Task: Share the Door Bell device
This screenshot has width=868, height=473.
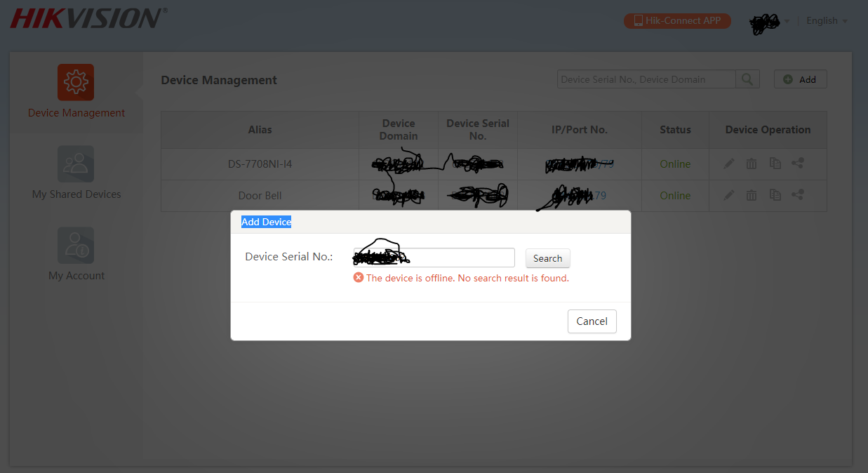Action: coord(797,195)
